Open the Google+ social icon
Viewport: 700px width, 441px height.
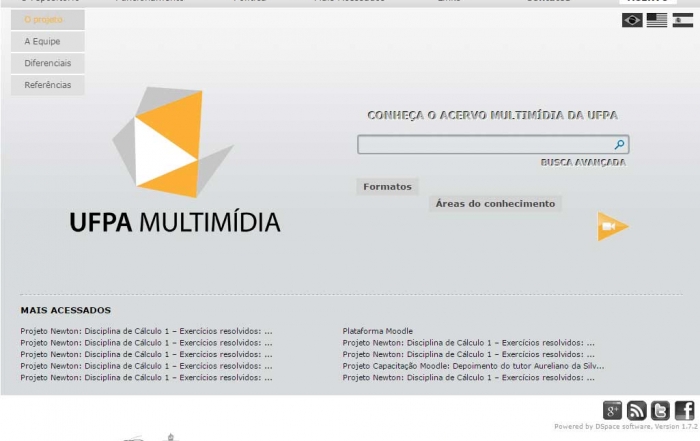612,410
